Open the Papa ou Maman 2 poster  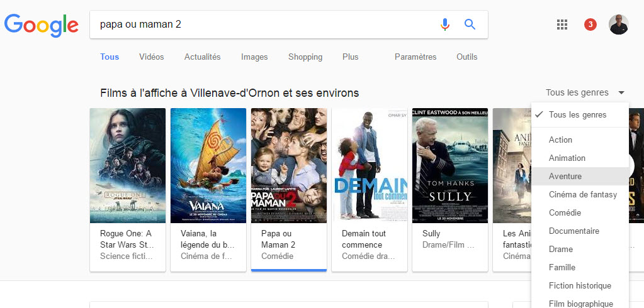(x=289, y=166)
